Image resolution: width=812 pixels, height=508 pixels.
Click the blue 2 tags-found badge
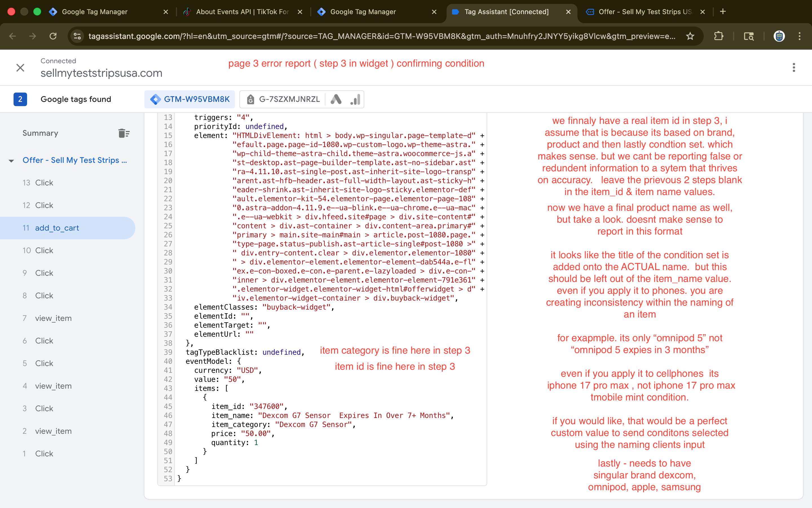[20, 99]
